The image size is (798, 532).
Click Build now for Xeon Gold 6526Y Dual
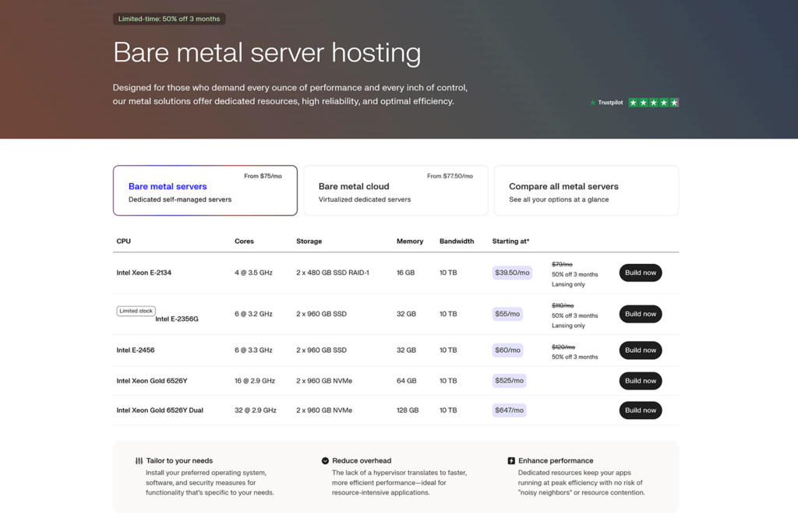(641, 410)
